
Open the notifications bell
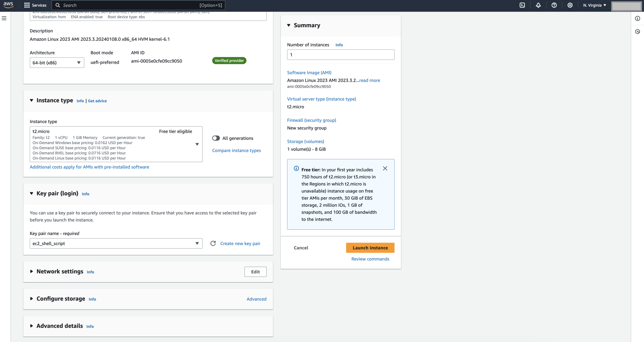(x=538, y=5)
